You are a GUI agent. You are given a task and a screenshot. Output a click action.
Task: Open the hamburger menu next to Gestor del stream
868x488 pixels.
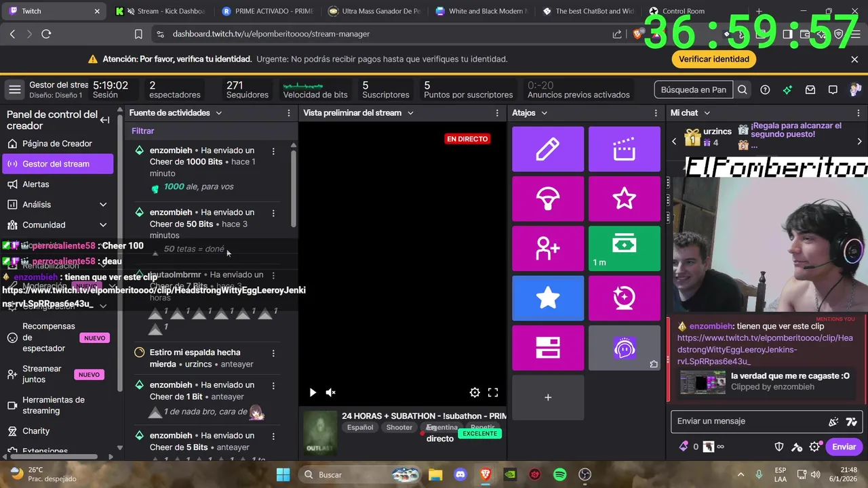14,89
